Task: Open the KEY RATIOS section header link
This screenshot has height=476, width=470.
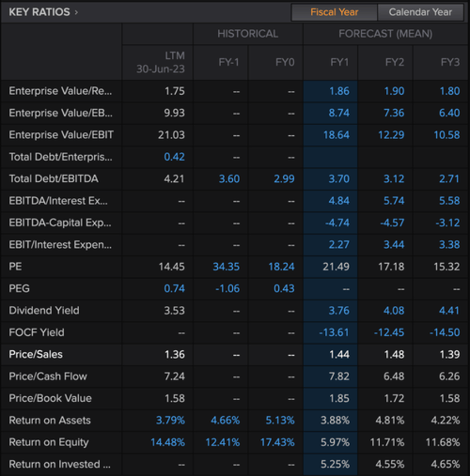Action: 39,12
